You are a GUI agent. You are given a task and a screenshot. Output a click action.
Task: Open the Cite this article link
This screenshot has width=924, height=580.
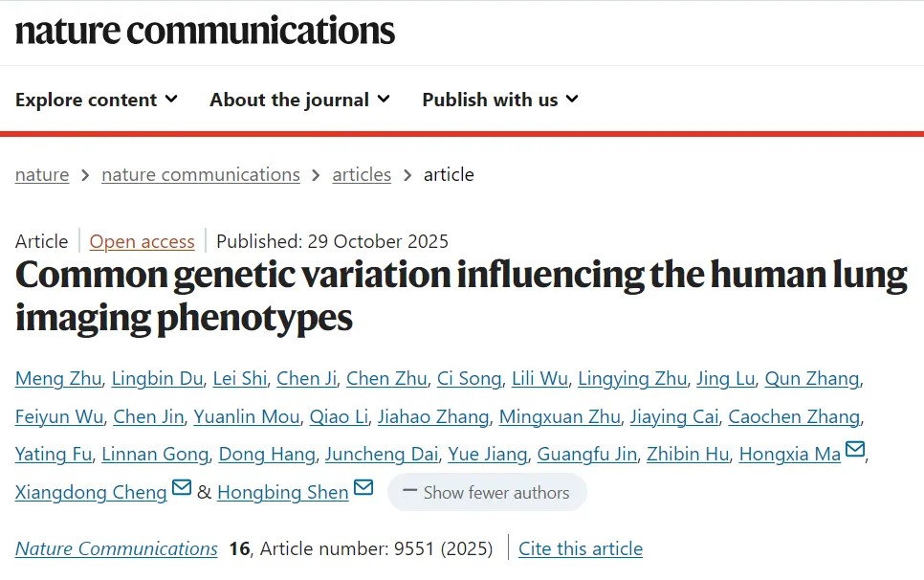(x=581, y=548)
